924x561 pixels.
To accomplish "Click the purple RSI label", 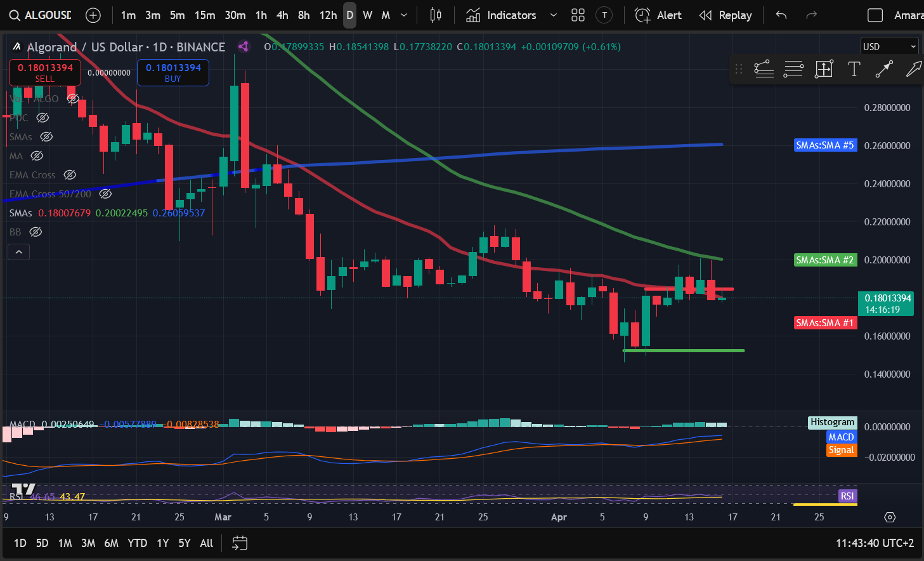I will tap(847, 496).
